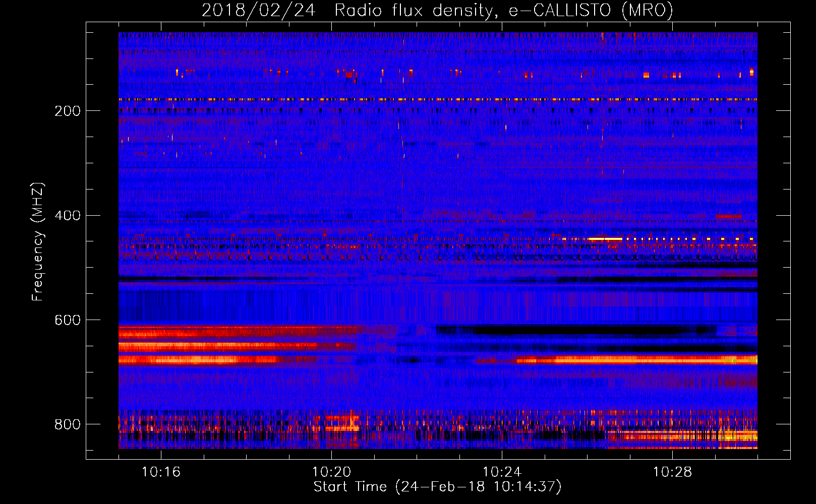Click the 10:28 time tick label

tap(672, 472)
